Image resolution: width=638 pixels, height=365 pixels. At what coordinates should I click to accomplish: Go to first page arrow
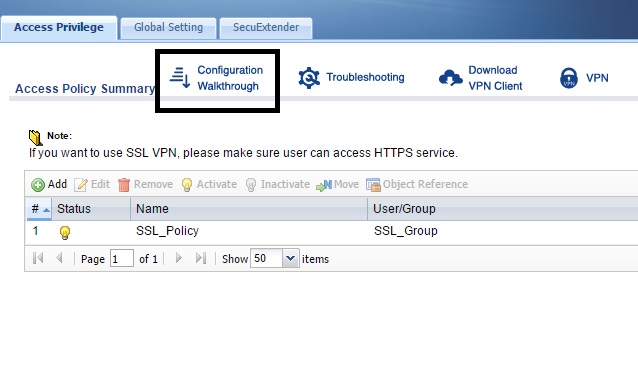pos(38,258)
